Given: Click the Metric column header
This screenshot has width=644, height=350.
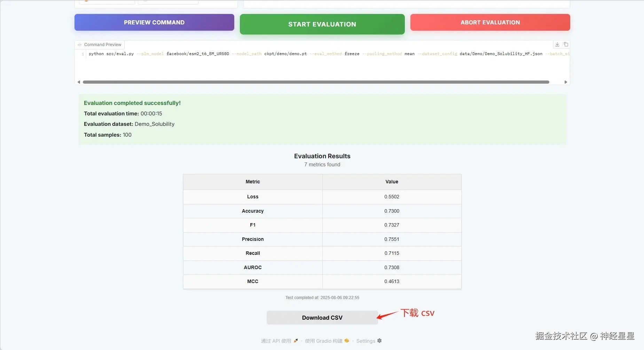Looking at the screenshot, I should [253, 182].
